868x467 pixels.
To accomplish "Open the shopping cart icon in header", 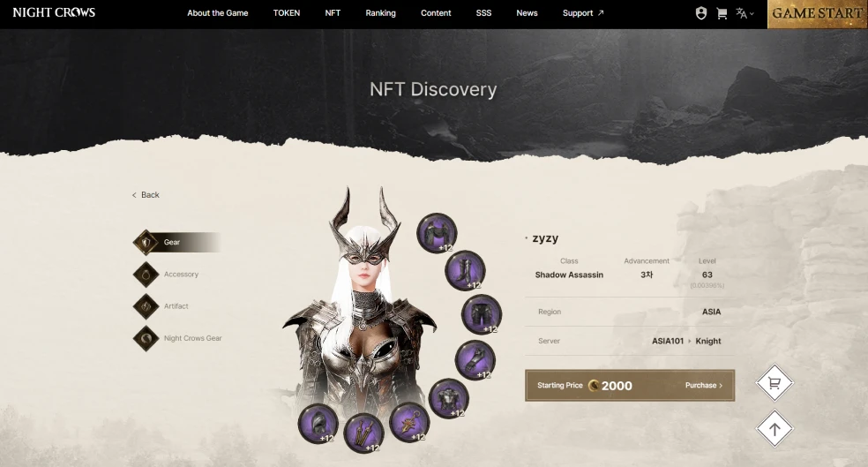I will [x=722, y=13].
